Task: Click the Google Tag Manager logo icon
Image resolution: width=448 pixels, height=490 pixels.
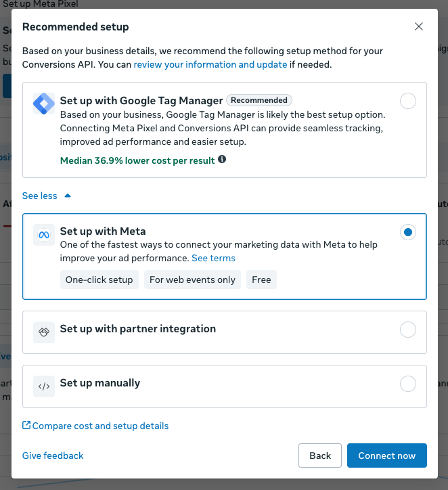Action: [x=44, y=104]
